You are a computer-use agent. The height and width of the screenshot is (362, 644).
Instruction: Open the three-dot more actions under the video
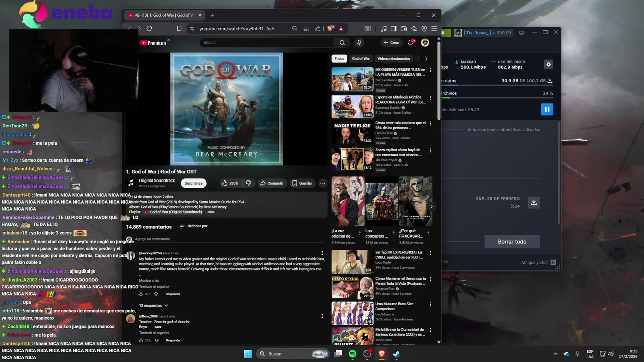pos(323,183)
